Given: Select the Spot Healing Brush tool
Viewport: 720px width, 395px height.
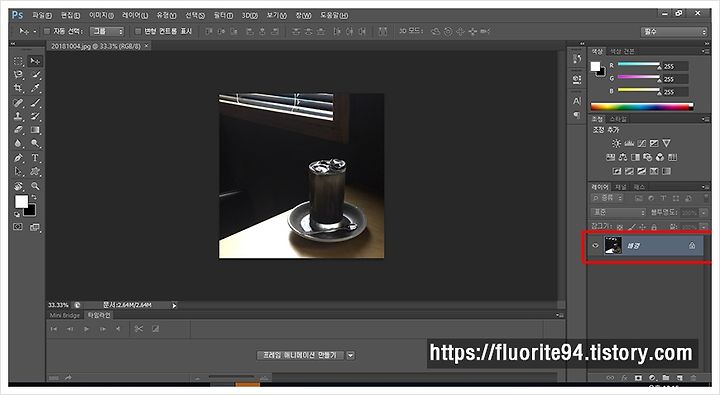Looking at the screenshot, I should (x=18, y=103).
